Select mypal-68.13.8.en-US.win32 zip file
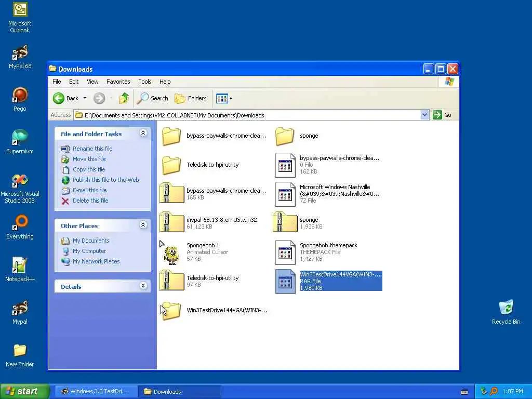Viewport: 532px width, 399px height. point(209,223)
